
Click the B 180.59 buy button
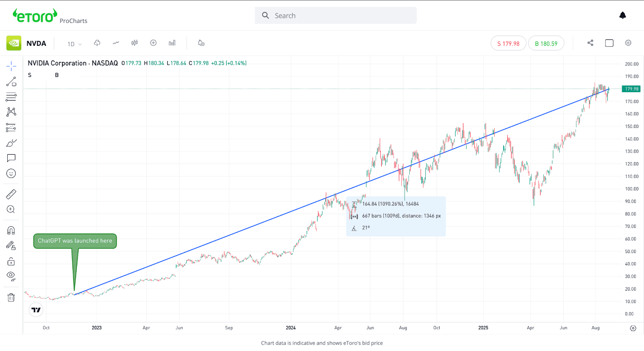coord(546,43)
